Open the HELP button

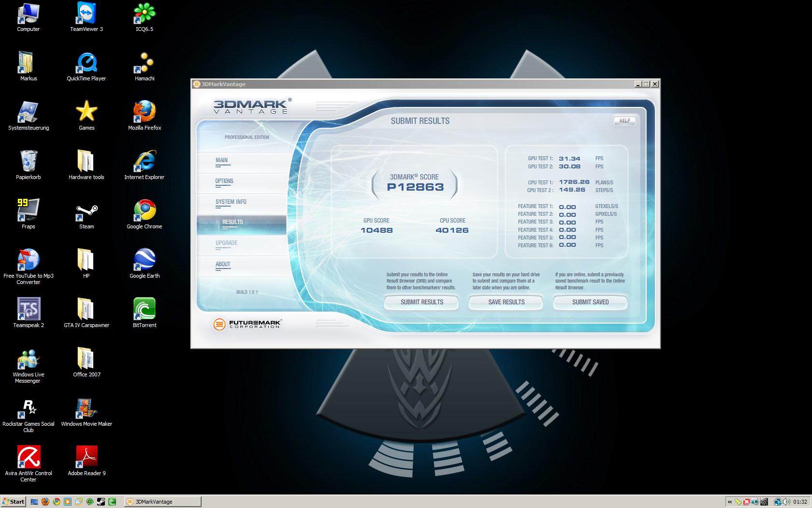624,121
